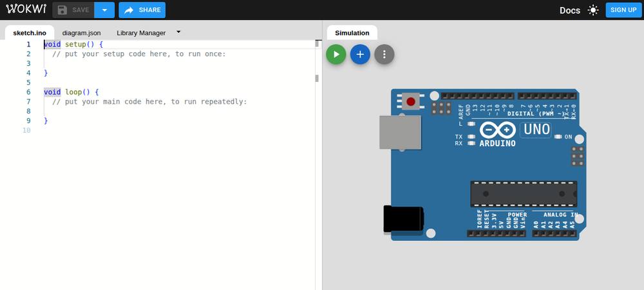Start the simulation with the green play button

pyautogui.click(x=336, y=54)
